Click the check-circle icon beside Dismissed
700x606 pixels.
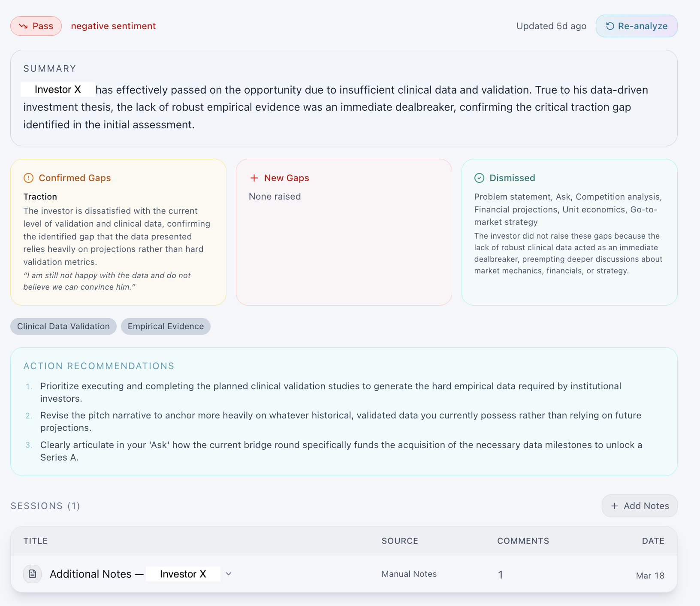coord(480,178)
